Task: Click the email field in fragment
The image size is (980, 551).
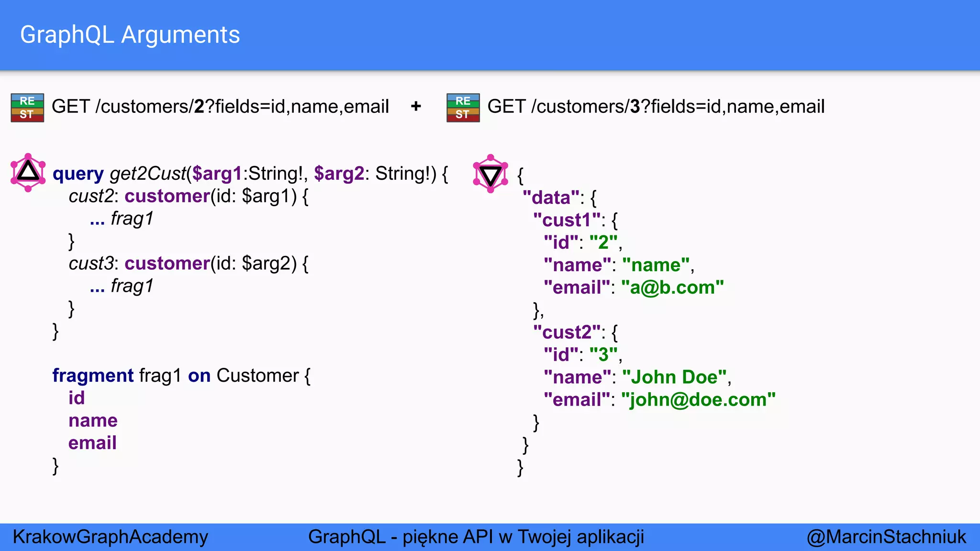Action: coord(92,443)
